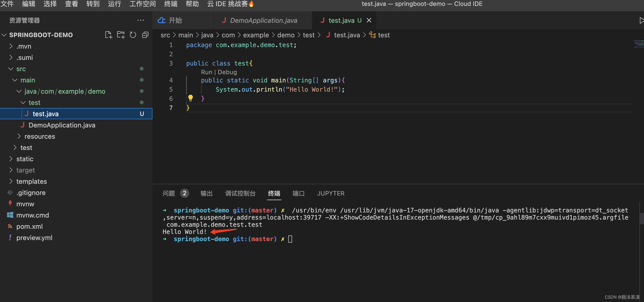
Task: Click the .gitignore file icon
Action: (10, 192)
